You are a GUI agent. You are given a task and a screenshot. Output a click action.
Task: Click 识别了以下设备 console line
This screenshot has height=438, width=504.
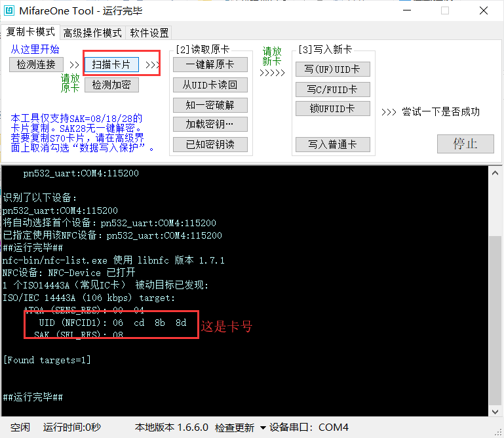39,197
